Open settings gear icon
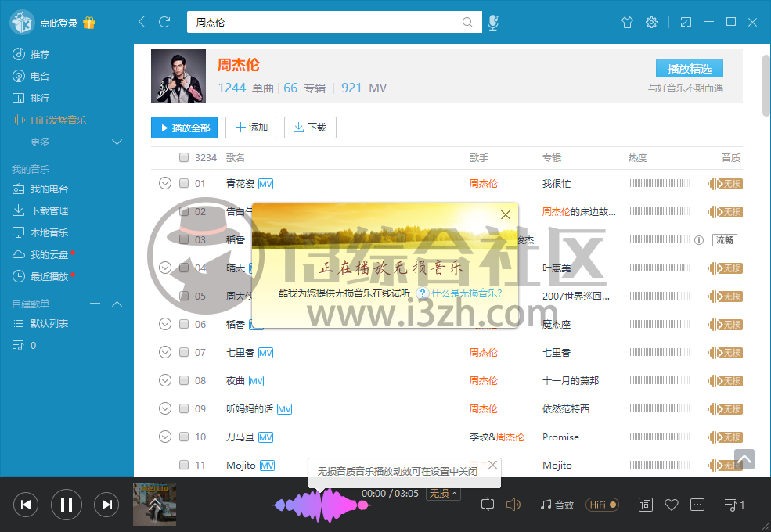The height and width of the screenshot is (532, 771). (x=651, y=22)
